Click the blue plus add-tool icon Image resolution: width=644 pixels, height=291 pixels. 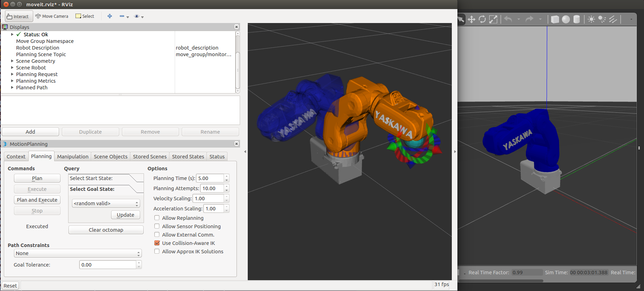[110, 16]
